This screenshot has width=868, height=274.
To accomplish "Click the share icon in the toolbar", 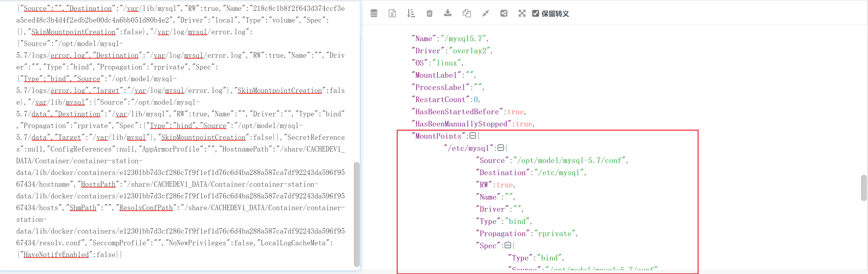I will [503, 14].
